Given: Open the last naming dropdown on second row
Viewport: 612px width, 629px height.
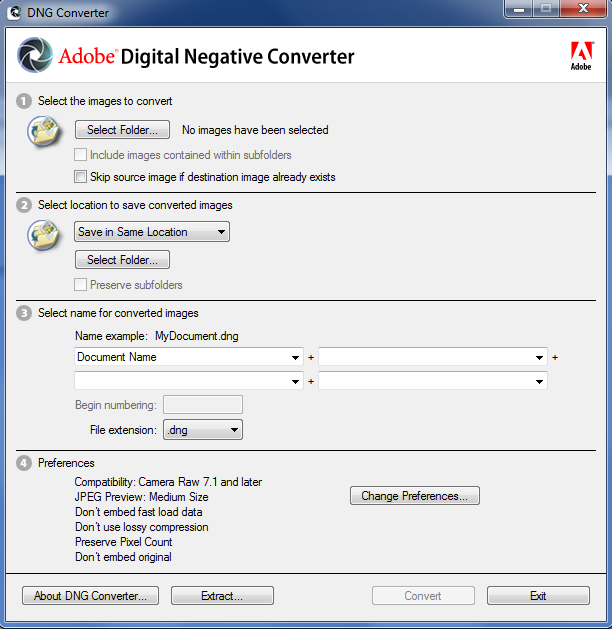Looking at the screenshot, I should point(433,381).
